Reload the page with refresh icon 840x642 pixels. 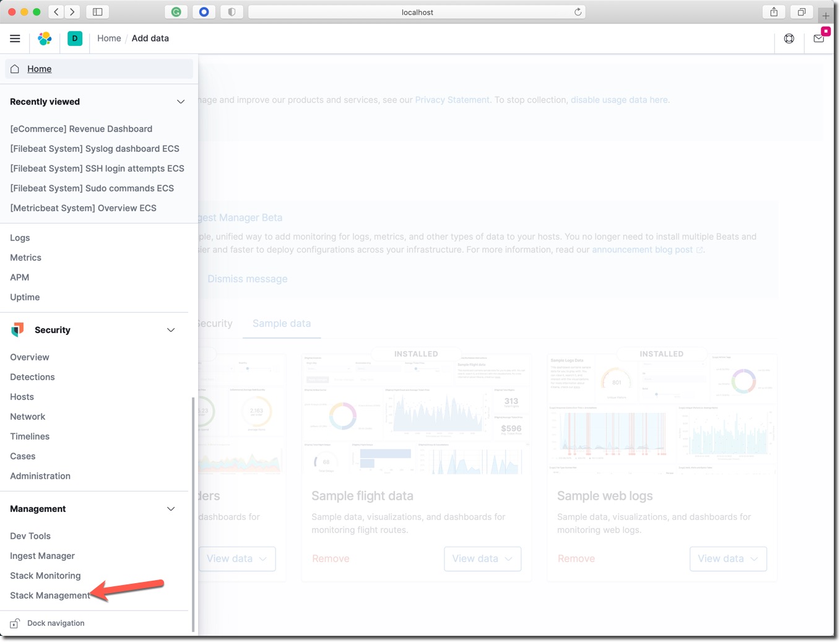(x=578, y=12)
